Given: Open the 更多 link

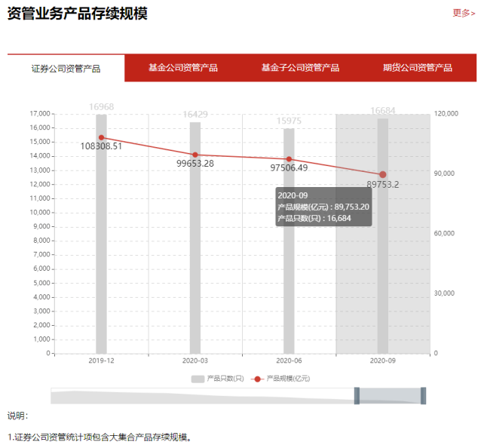Looking at the screenshot, I should click(464, 13).
